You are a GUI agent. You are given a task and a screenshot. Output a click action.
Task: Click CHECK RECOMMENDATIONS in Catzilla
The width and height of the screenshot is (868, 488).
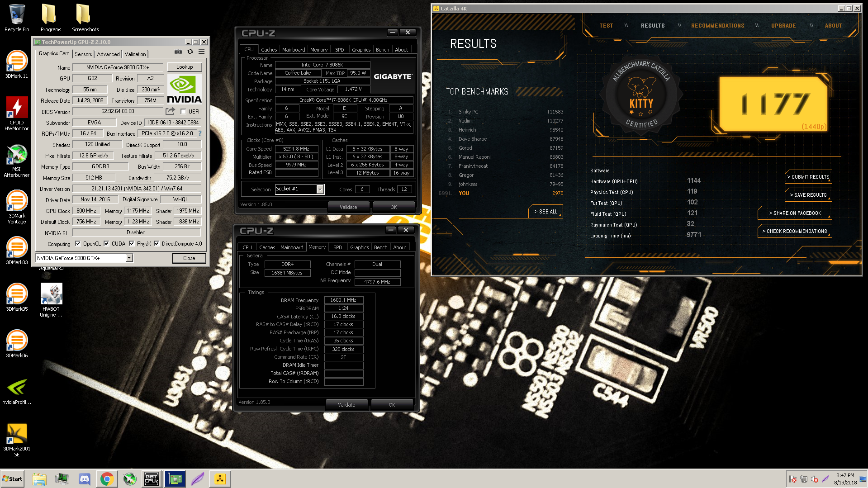(x=794, y=231)
